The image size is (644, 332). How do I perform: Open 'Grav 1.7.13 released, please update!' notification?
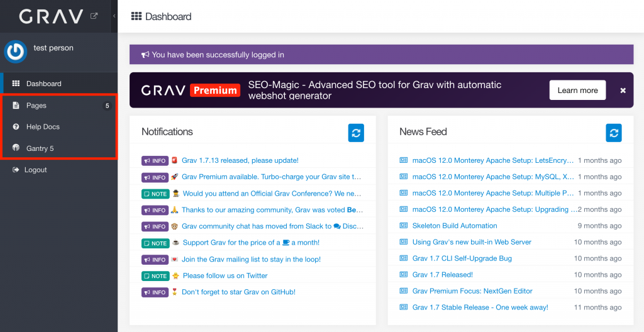240,160
